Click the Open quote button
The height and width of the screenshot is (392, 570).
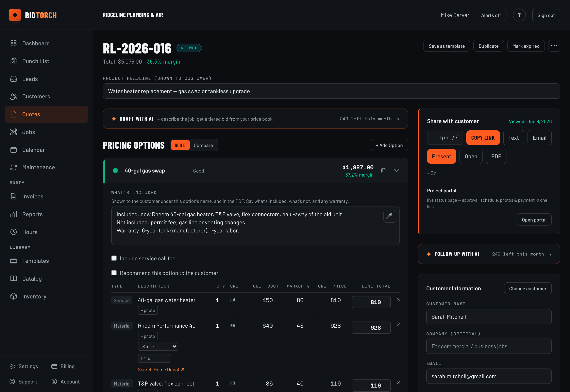tap(471, 156)
